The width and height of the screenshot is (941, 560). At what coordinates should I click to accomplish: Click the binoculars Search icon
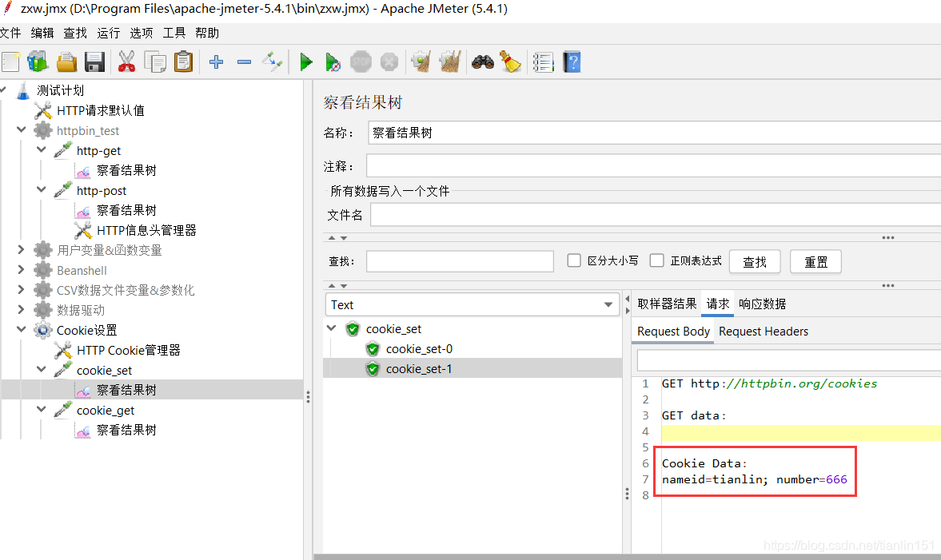[x=483, y=62]
